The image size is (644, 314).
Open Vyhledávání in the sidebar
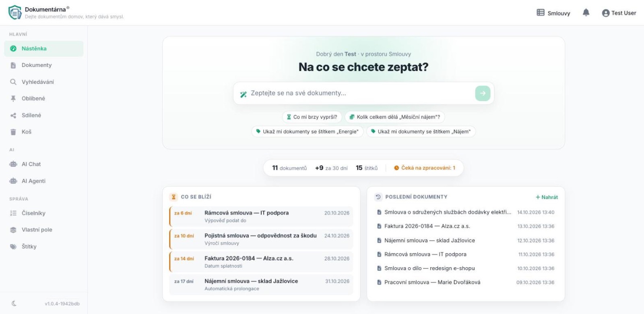[44, 82]
